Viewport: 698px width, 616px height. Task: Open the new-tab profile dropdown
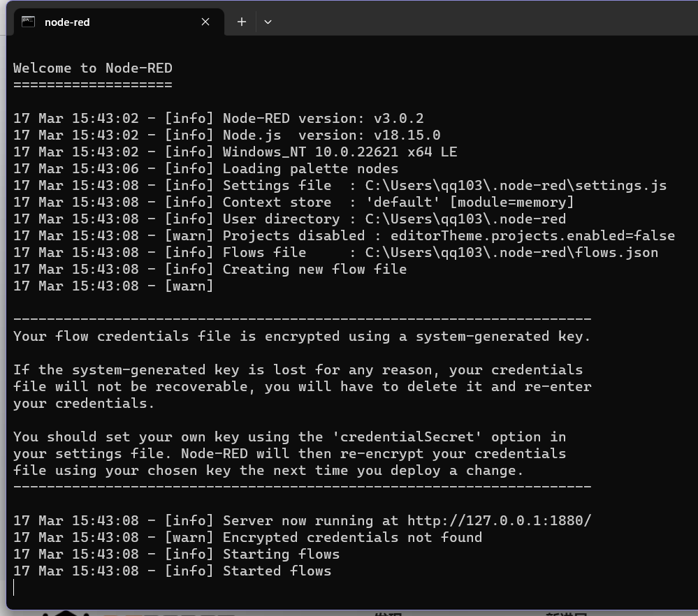pos(268,22)
